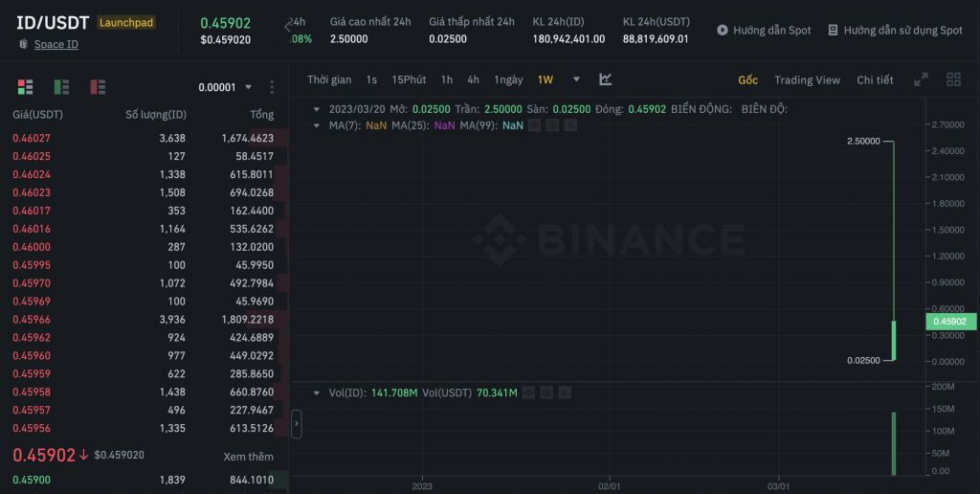Collapse the Vol indicator legend row
The height and width of the screenshot is (494, 980).
point(317,393)
